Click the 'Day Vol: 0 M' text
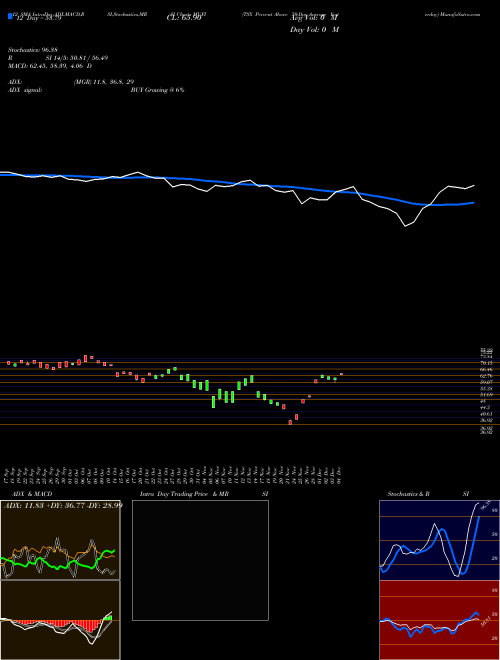 click(314, 30)
